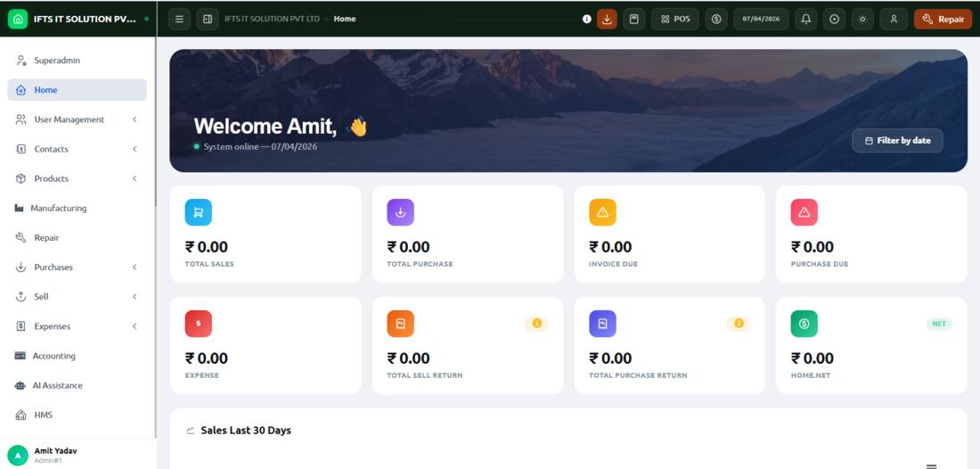980x469 pixels.
Task: Expand the Sell sidebar menu
Action: click(x=77, y=296)
